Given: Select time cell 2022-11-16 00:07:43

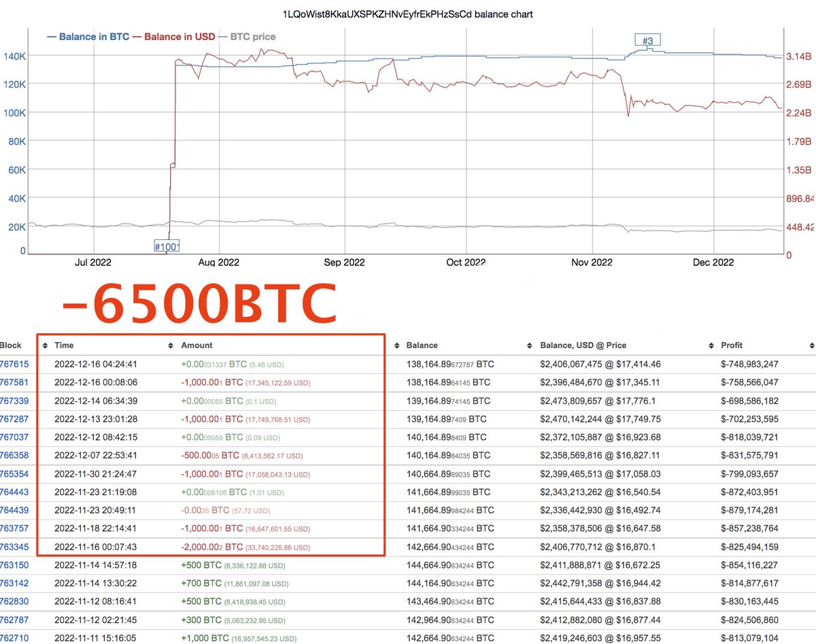Looking at the screenshot, I should [x=97, y=547].
